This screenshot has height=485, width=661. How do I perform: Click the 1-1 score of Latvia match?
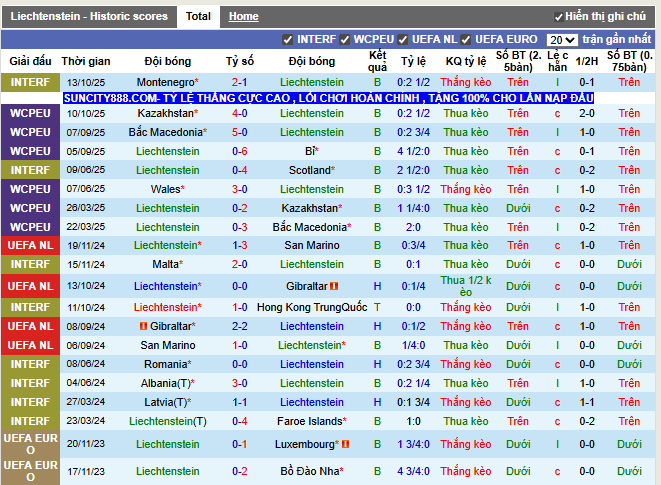[x=239, y=402]
